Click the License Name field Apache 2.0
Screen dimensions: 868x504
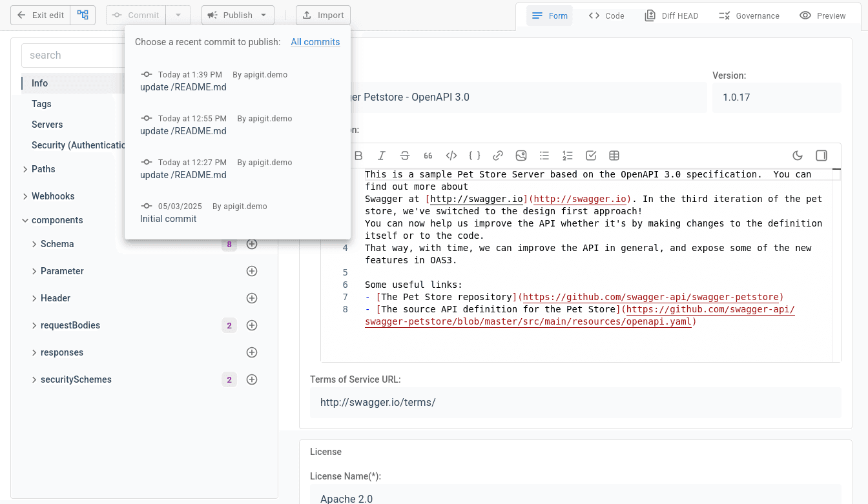(x=575, y=496)
